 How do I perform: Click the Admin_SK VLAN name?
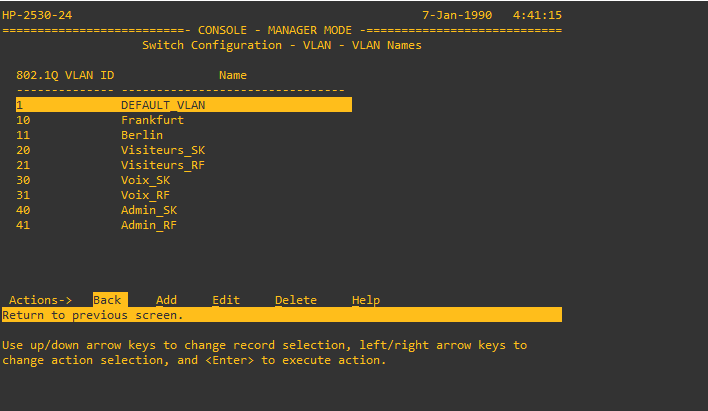point(149,210)
